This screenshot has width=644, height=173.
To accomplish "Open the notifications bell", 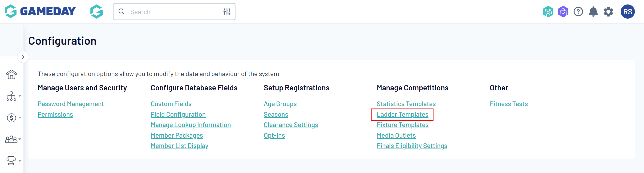I will (x=593, y=12).
